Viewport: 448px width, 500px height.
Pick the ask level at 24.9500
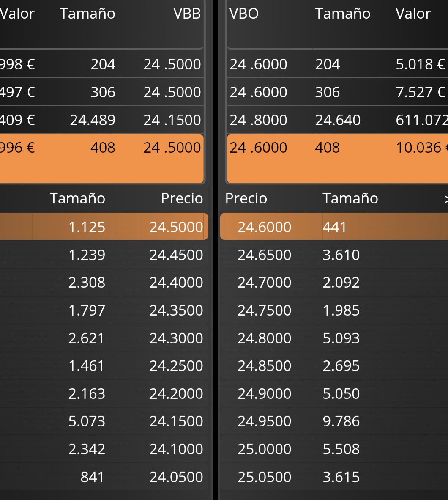point(264,421)
